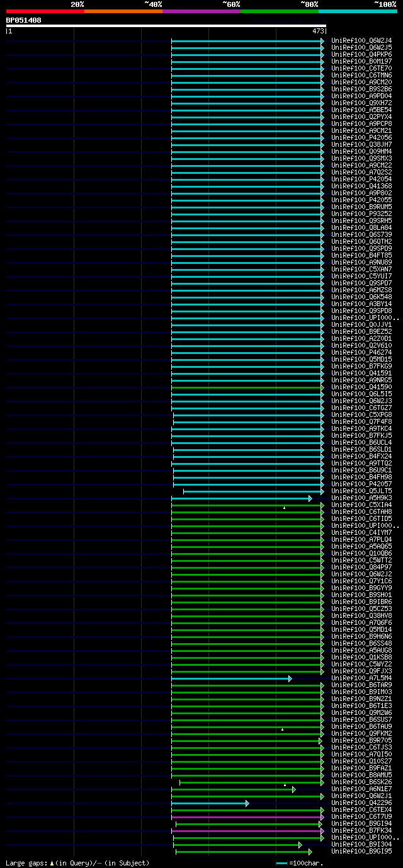Click the cyan ~100% legend bar
The height and width of the screenshot is (868, 403).
pyautogui.click(x=358, y=11)
